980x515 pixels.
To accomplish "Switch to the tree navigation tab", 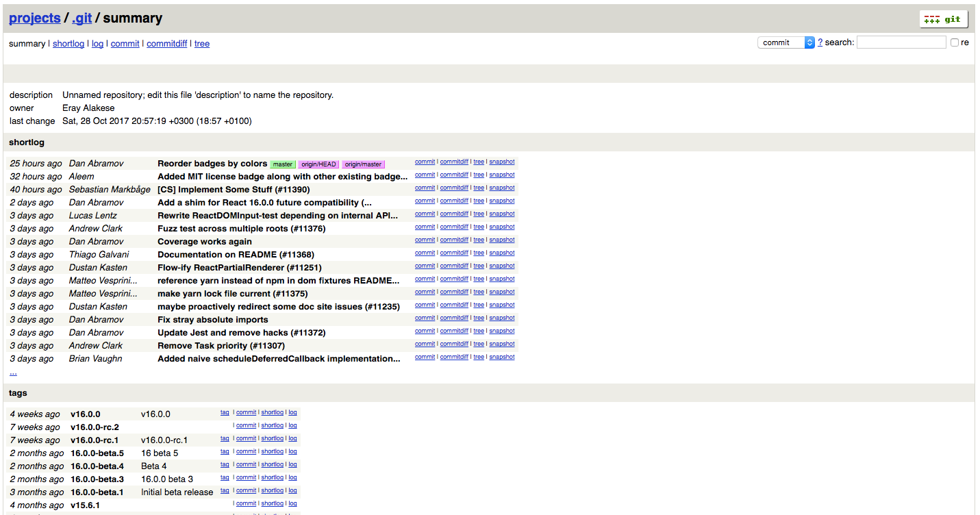I will tap(202, 44).
